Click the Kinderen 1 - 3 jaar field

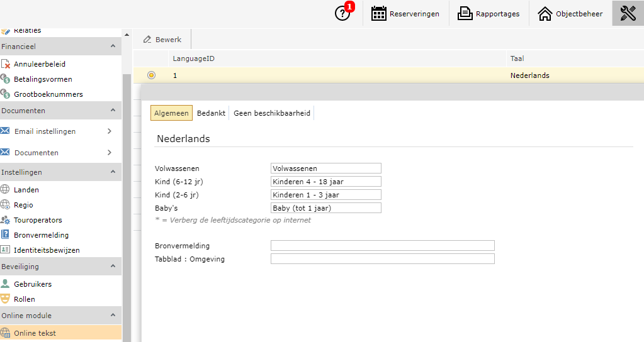click(326, 194)
